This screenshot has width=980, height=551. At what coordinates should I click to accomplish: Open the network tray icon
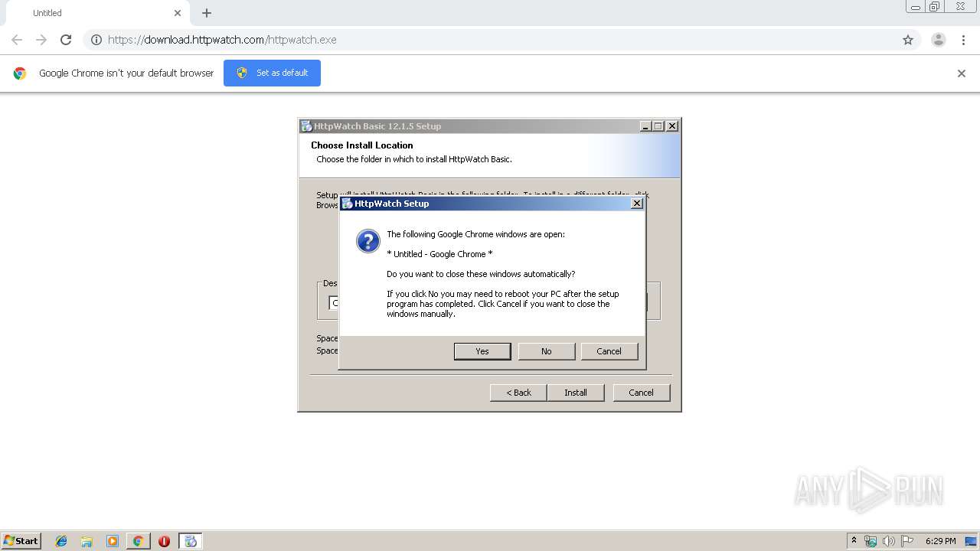pos(871,541)
